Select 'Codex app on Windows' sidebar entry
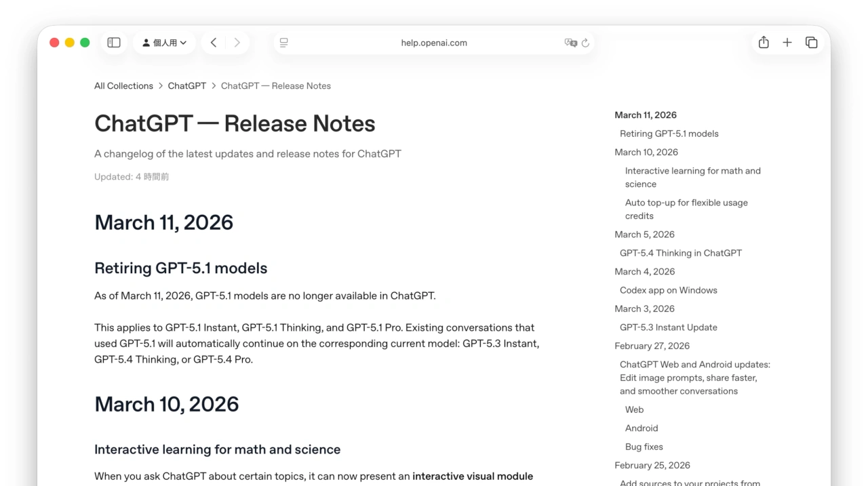This screenshot has width=868, height=486. [x=668, y=290]
